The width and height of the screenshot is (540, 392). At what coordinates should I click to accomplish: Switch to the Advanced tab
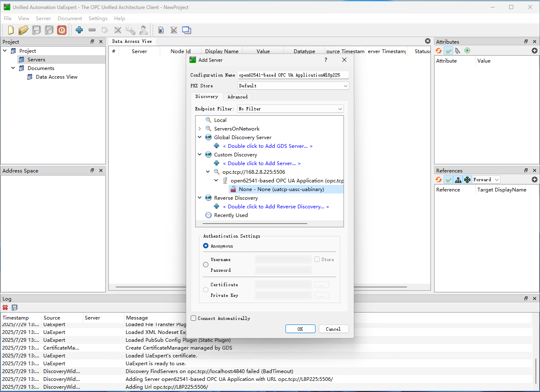tap(238, 97)
